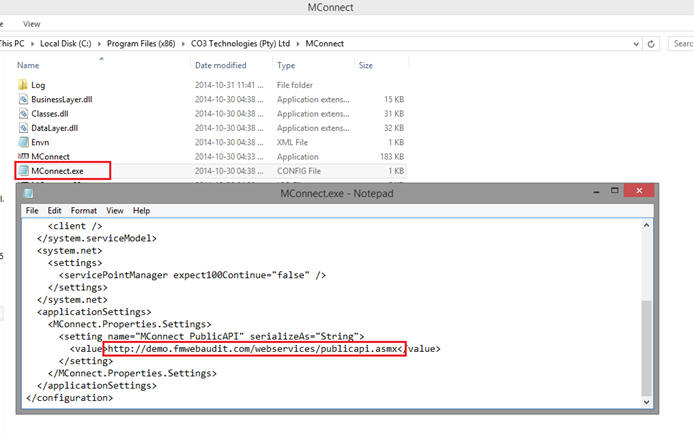Expand the Local Disk (C:) breadcrumb arrow

(99, 44)
